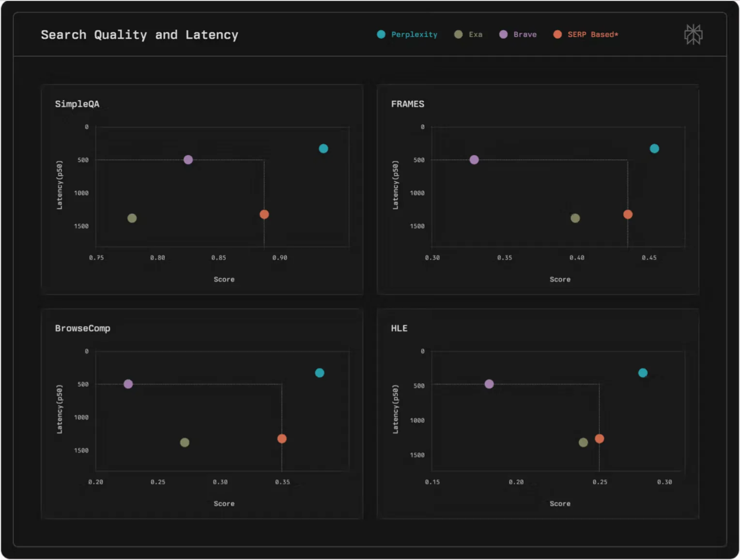Image resolution: width=740 pixels, height=560 pixels.
Task: Click the "SimpleQA" chart title
Action: tap(77, 104)
